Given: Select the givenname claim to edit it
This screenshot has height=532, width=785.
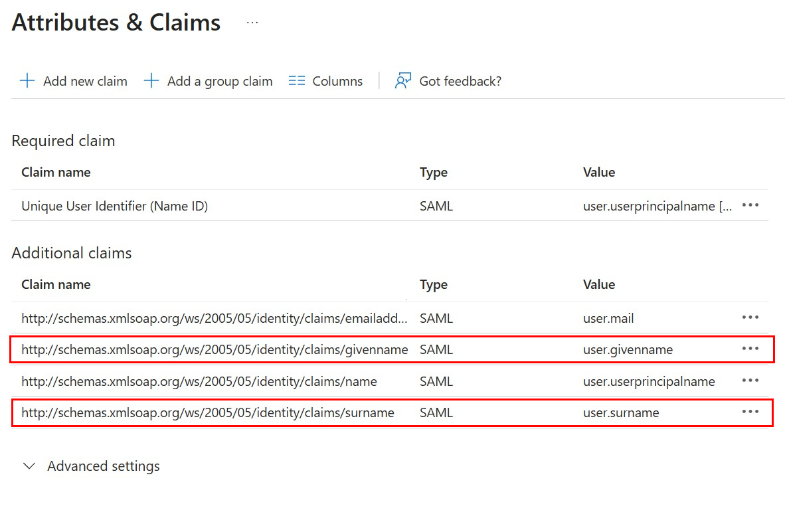Looking at the screenshot, I should 215,349.
